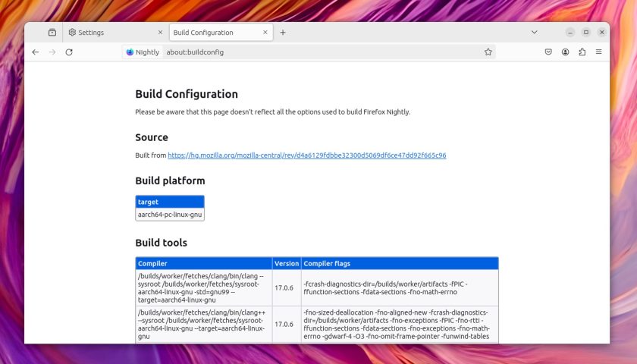Open the Firefox account menu
Viewport: 637px width, 364px height.
click(x=565, y=52)
